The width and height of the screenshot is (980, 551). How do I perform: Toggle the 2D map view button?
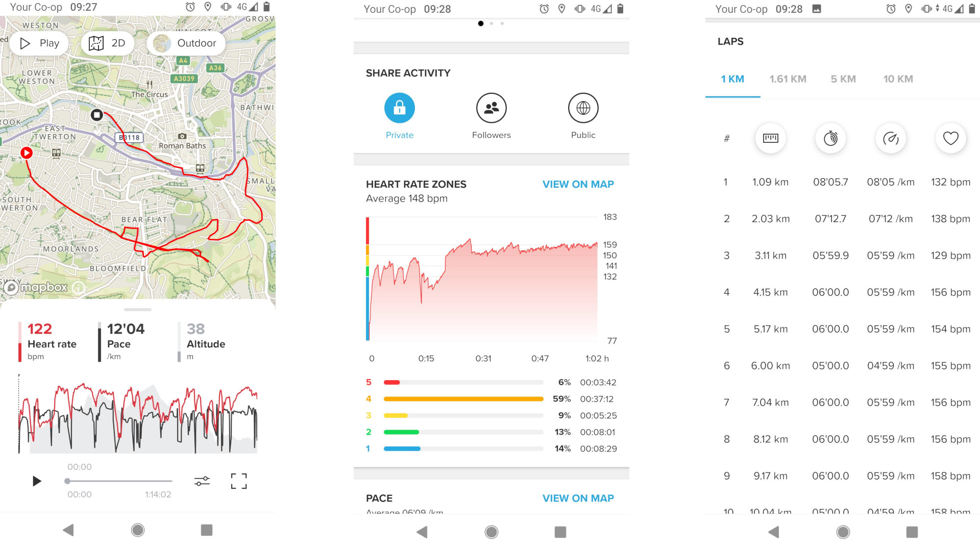[108, 42]
